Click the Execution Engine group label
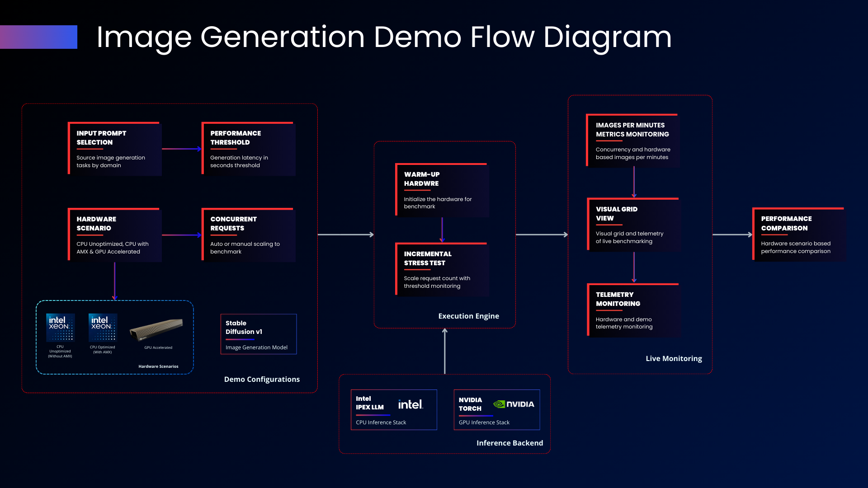This screenshot has height=488, width=868. [469, 316]
